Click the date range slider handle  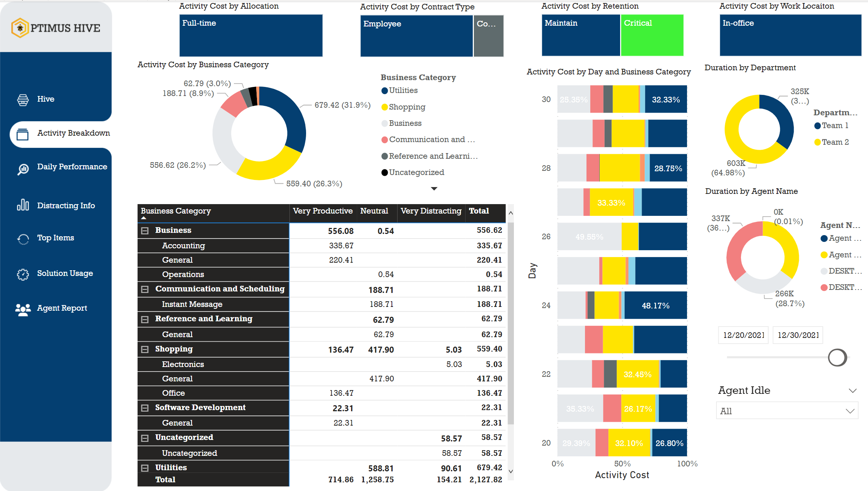[x=837, y=357]
